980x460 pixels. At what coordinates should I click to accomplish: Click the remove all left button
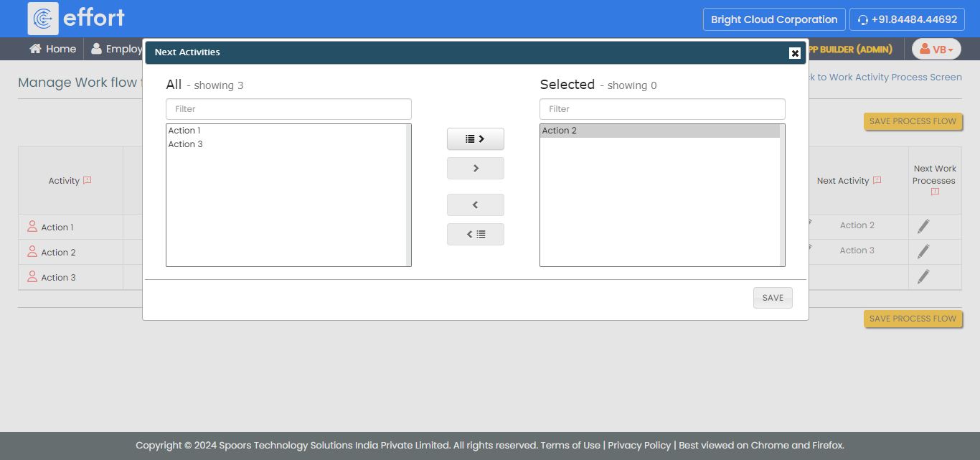coord(475,235)
